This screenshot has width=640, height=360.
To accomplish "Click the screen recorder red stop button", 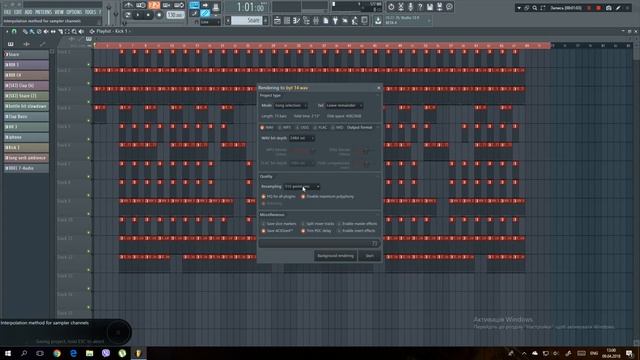I will (598, 8).
